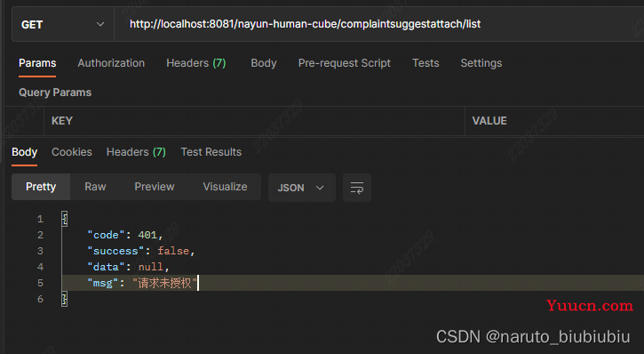Toggle the wrap lines icon

point(357,188)
